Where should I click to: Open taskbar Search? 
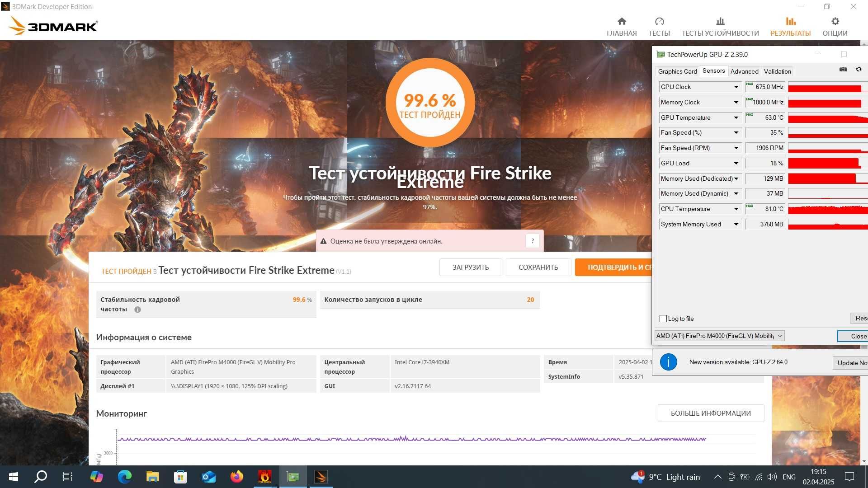pos(41,477)
